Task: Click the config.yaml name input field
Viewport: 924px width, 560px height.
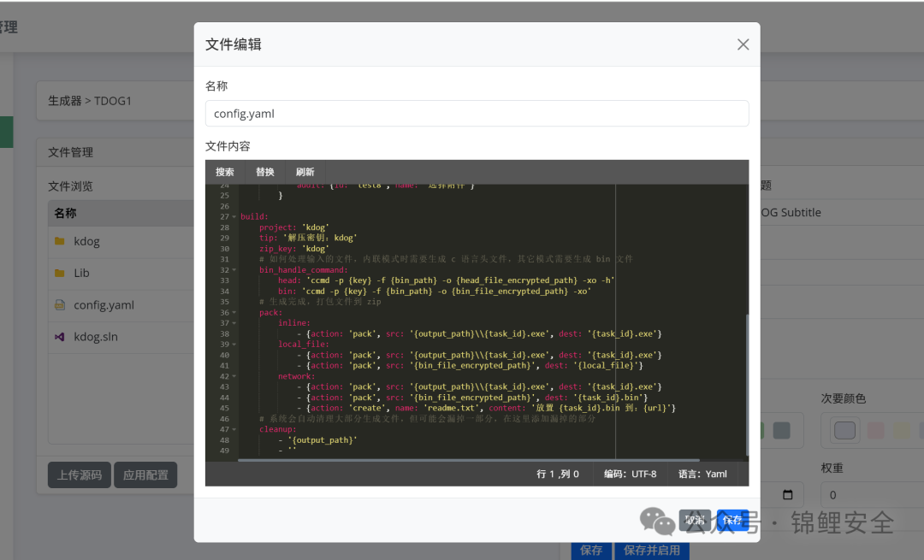Action: [x=477, y=113]
